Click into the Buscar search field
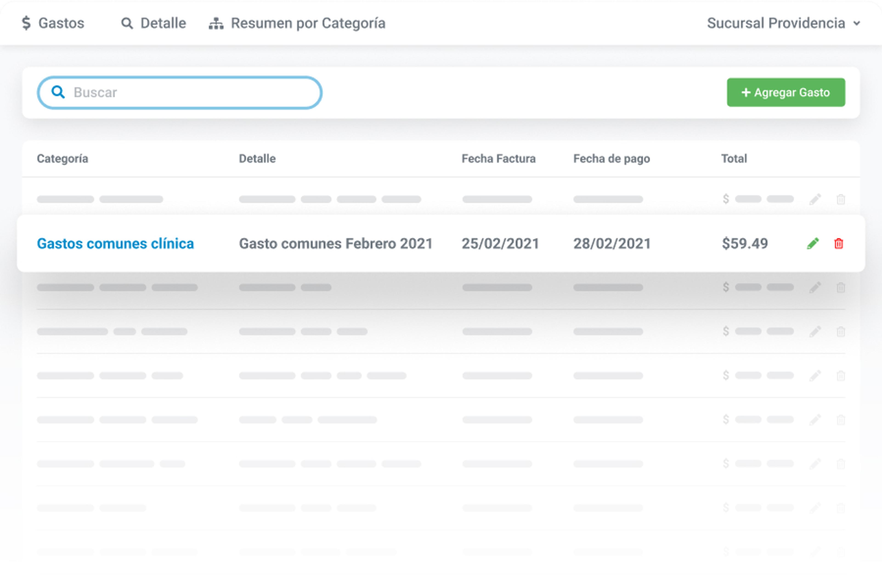The height and width of the screenshot is (588, 882). pos(180,93)
